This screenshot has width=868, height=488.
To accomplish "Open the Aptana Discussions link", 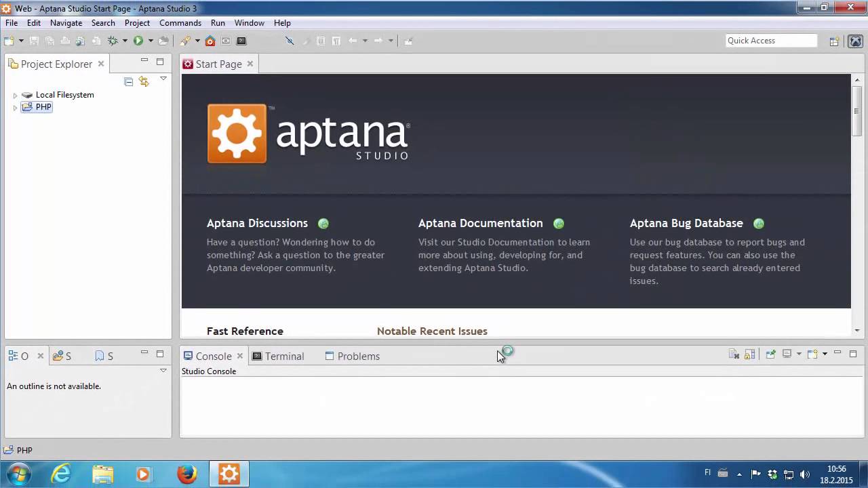I will [257, 223].
